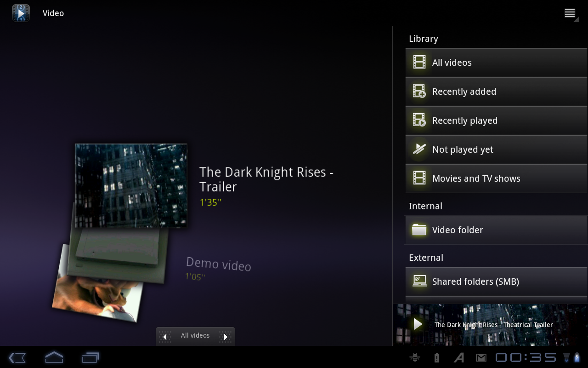Open the Theatrical Trailer now-playing banner title
This screenshot has height=368, width=588.
point(493,325)
